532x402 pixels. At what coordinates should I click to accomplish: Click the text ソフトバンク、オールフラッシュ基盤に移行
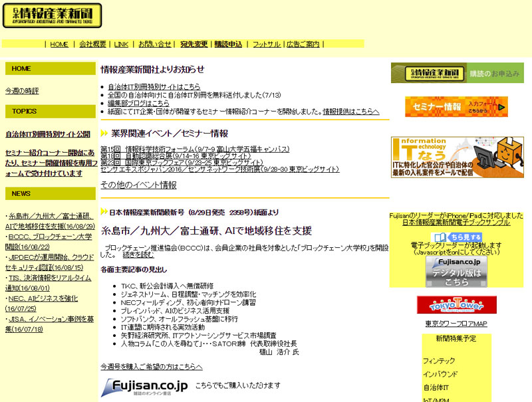179,319
